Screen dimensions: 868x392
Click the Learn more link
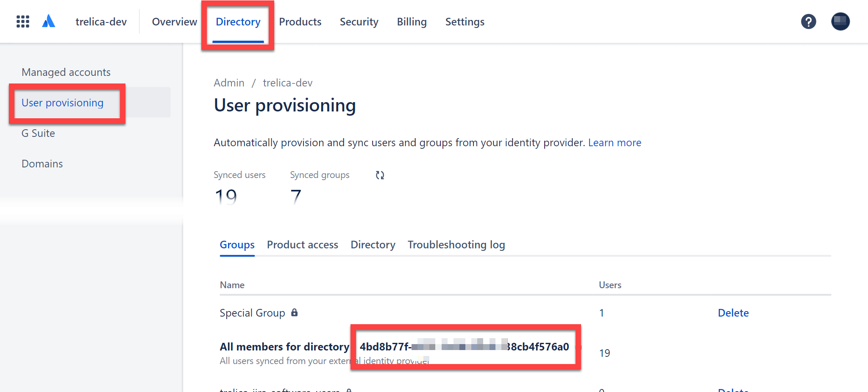[614, 143]
